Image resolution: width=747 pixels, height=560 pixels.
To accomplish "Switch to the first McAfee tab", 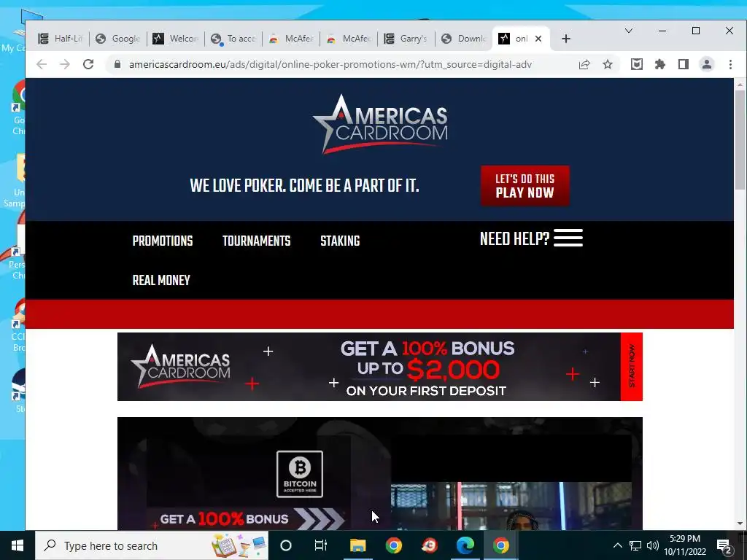I will click(x=291, y=39).
